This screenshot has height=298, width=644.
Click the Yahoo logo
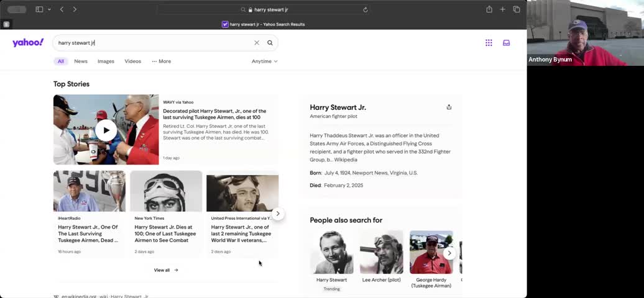click(28, 43)
